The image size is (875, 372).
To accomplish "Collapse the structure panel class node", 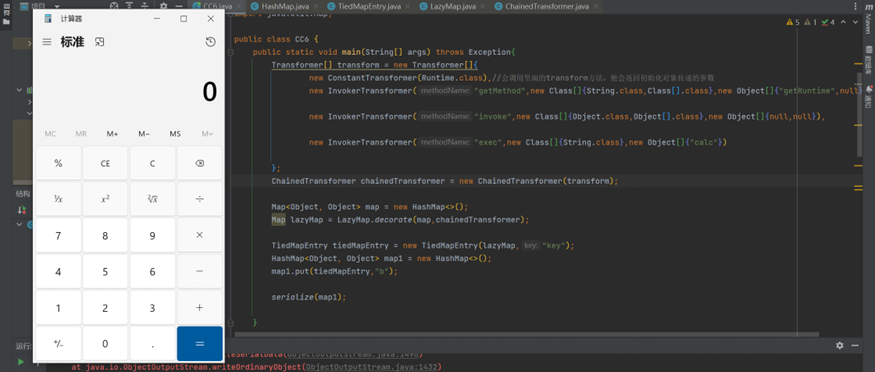I will pos(20,224).
